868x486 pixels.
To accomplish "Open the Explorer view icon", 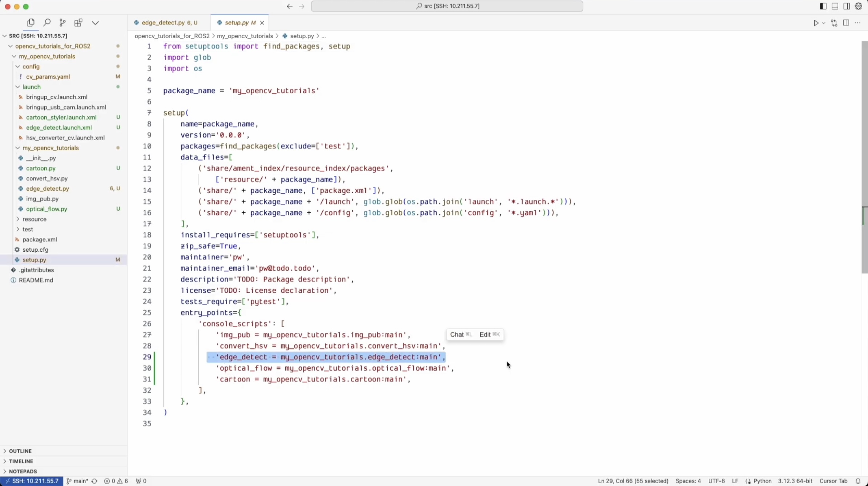I will [x=31, y=23].
